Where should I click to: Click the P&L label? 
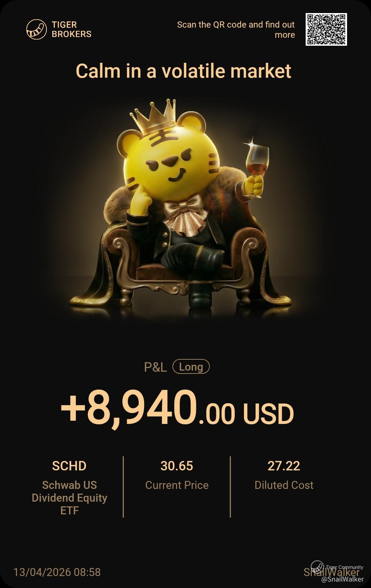pos(155,367)
